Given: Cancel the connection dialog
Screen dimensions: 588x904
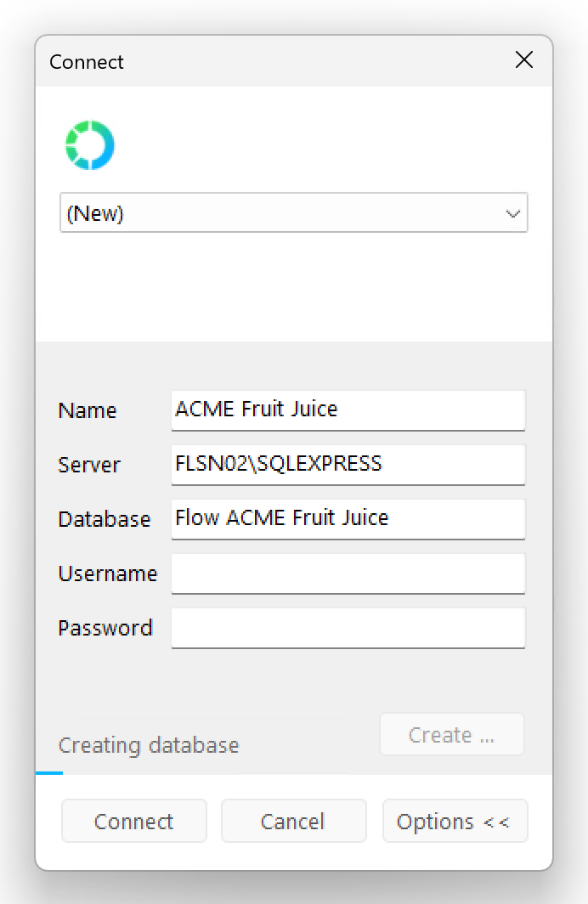Looking at the screenshot, I should tap(293, 821).
